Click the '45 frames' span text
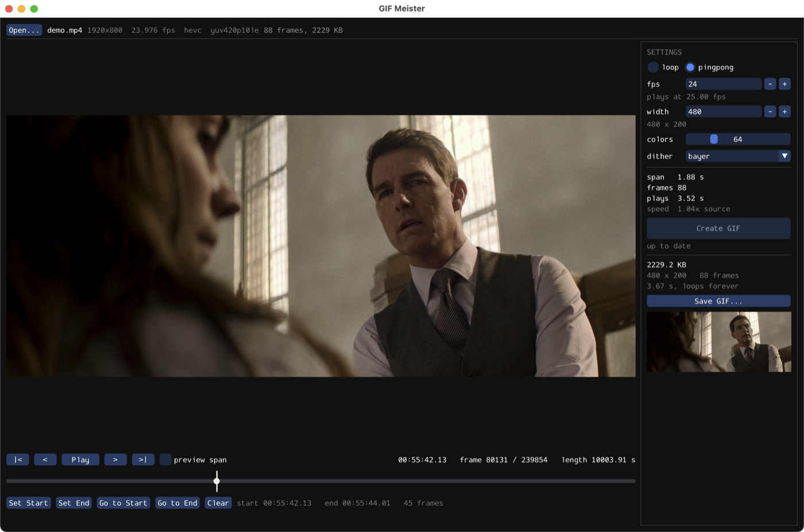This screenshot has height=532, width=804. point(423,503)
